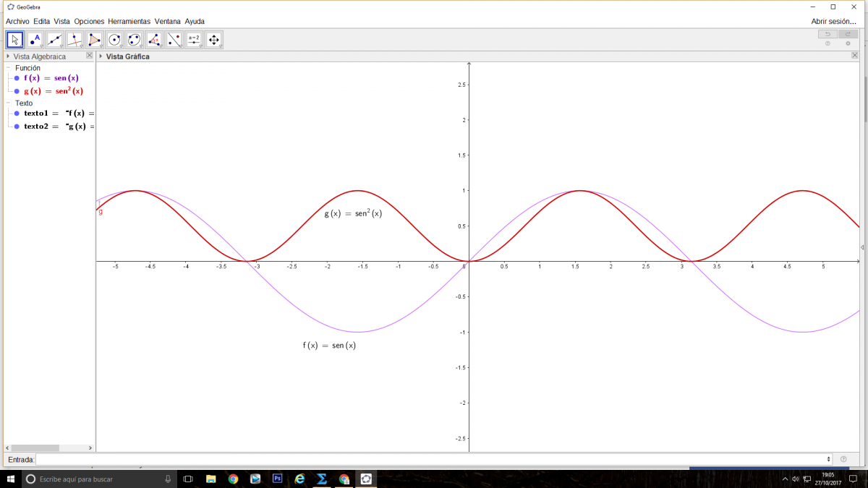Collapse the Texto tree group
Image resolution: width=868 pixels, height=488 pixels.
tap(9, 103)
